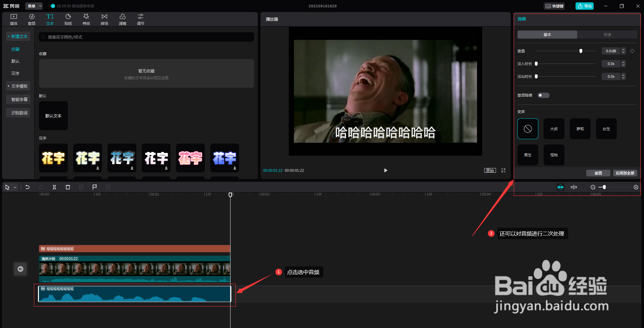Open 智能字幕 smart subtitles
The image size is (644, 328).
click(x=18, y=99)
